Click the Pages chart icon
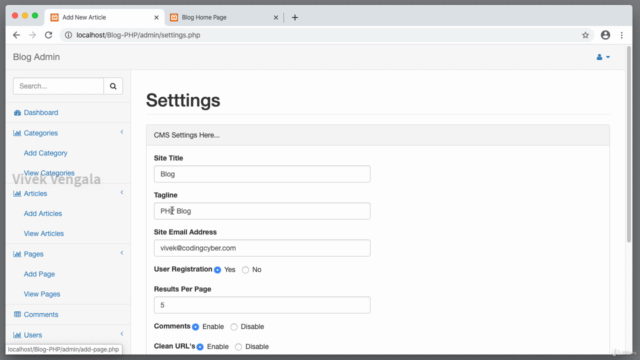The width and height of the screenshot is (640, 360). point(17,254)
